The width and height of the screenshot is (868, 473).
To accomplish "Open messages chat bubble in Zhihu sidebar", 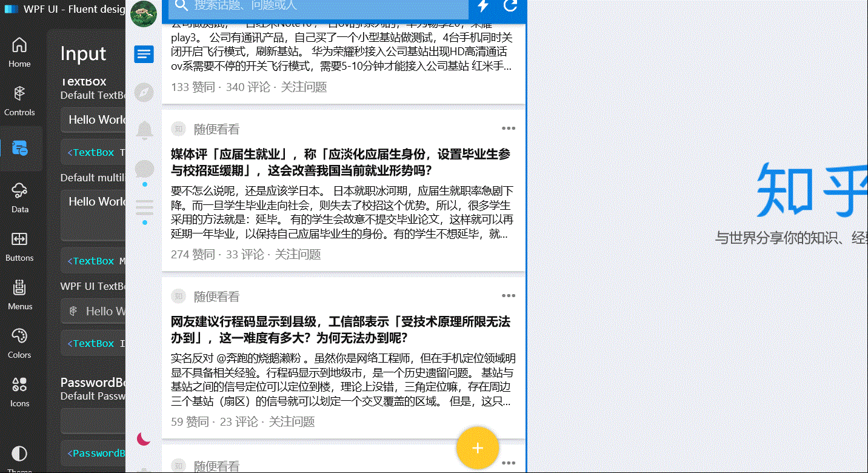I will pyautogui.click(x=144, y=169).
